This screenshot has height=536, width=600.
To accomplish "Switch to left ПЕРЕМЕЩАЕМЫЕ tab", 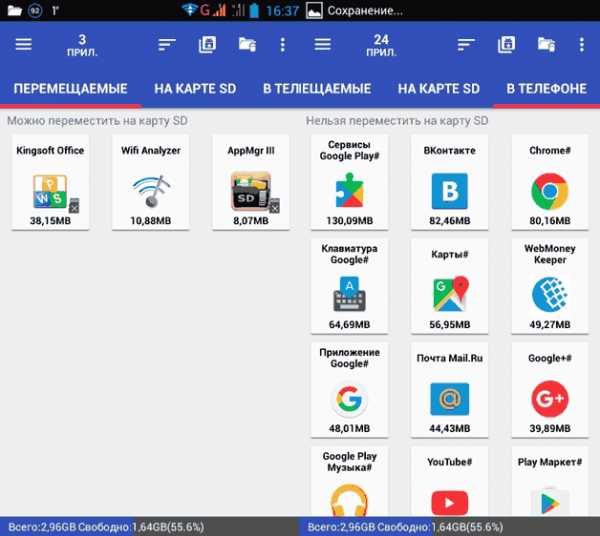I will [x=70, y=89].
